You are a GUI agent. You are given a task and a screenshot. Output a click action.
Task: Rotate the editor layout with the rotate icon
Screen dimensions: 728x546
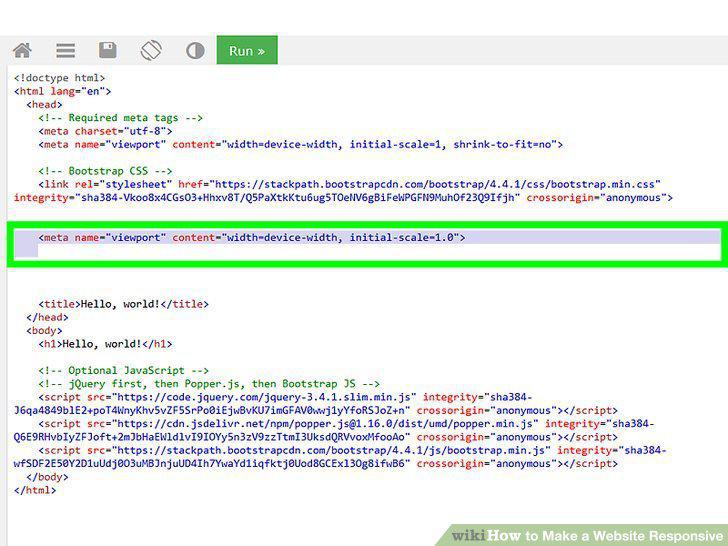point(151,50)
